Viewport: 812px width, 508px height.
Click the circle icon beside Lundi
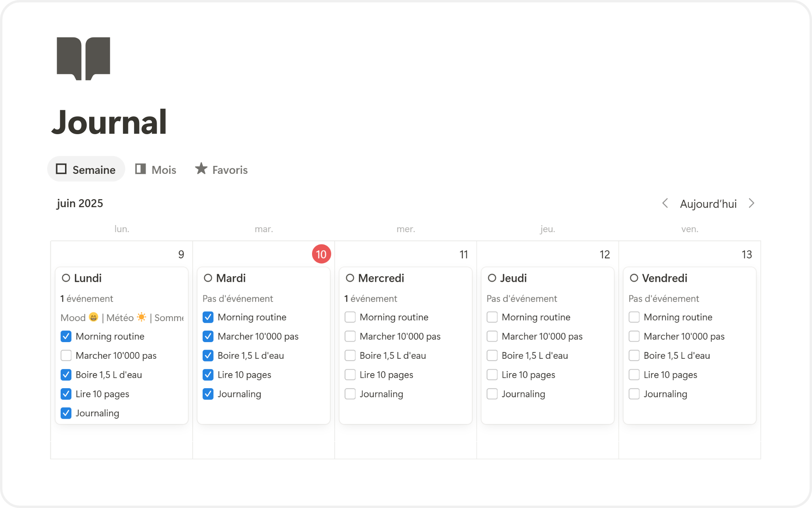[x=66, y=278]
